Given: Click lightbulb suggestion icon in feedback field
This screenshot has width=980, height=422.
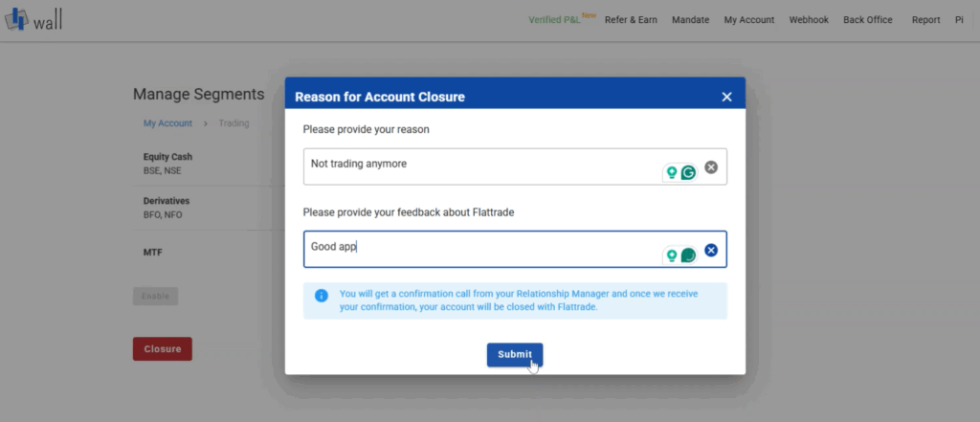Looking at the screenshot, I should (x=672, y=255).
